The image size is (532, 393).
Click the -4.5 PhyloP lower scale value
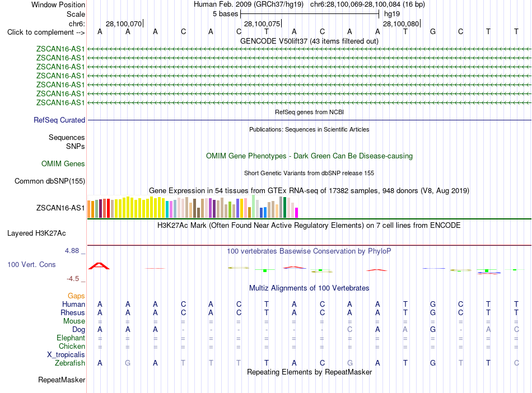[73, 279]
